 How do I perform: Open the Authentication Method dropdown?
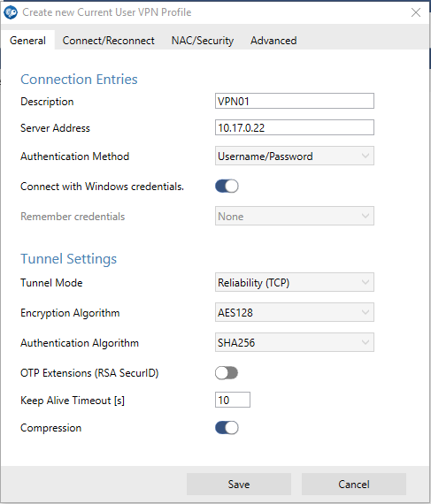point(295,156)
